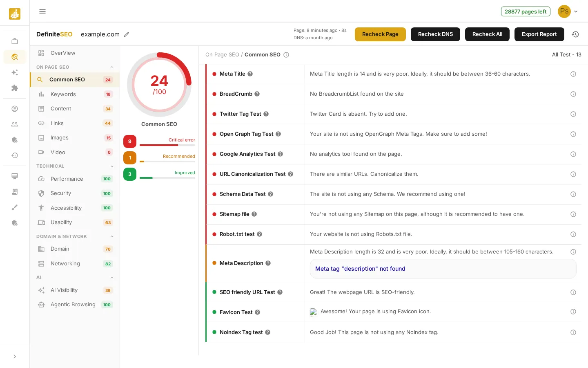Open the user profile icon in left rail

15,109
